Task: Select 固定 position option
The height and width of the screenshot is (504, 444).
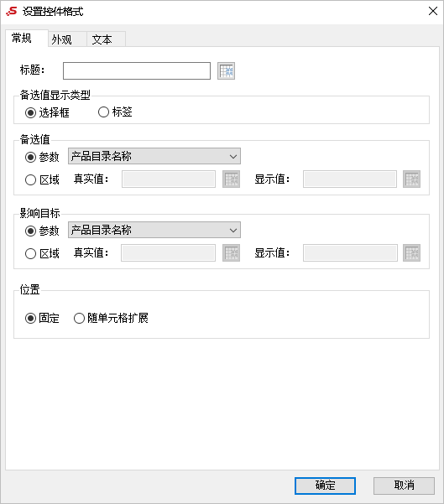Action: click(30, 319)
